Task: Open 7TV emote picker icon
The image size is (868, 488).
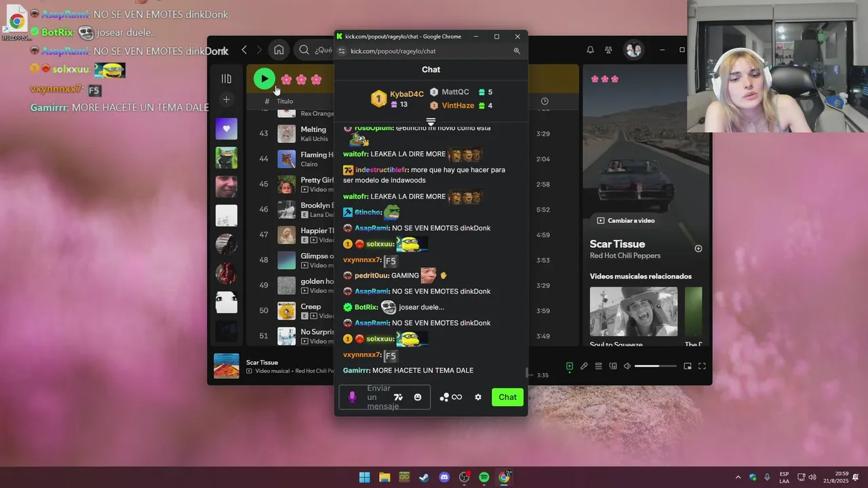Action: point(398,397)
